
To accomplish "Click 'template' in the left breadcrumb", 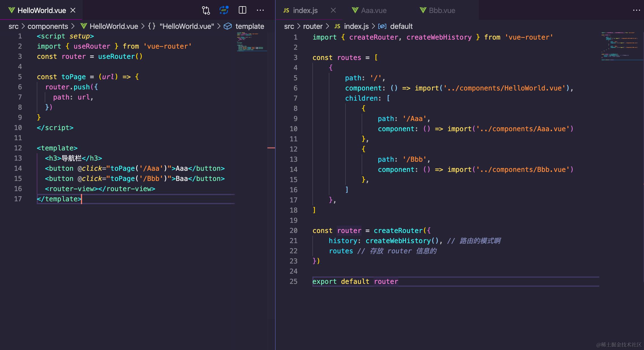I will [x=250, y=26].
